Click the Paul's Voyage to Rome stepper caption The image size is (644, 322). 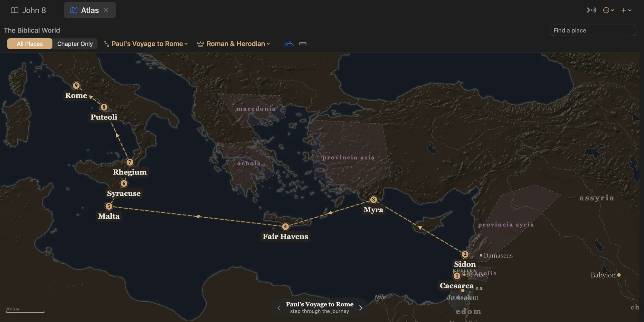coord(320,304)
